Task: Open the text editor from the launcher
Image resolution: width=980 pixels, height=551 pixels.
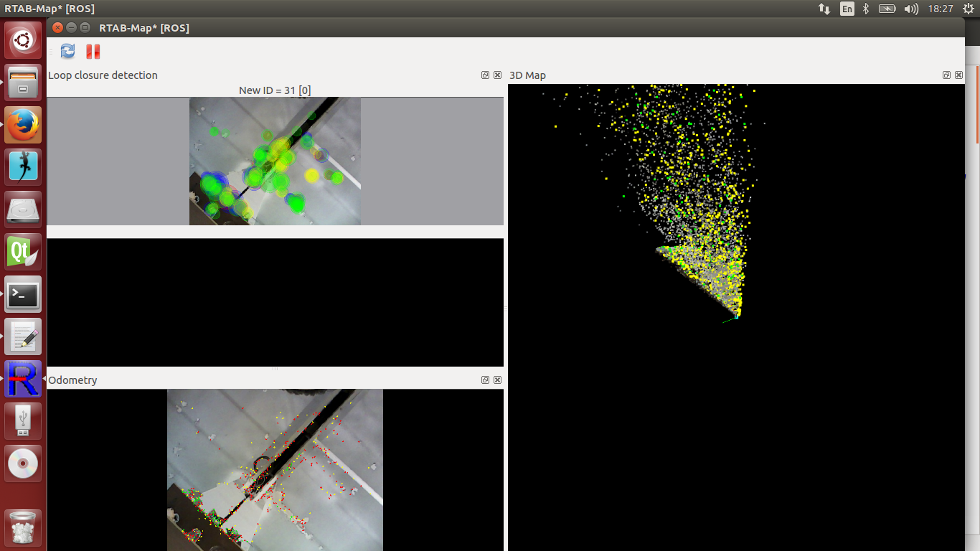Action: tap(23, 336)
